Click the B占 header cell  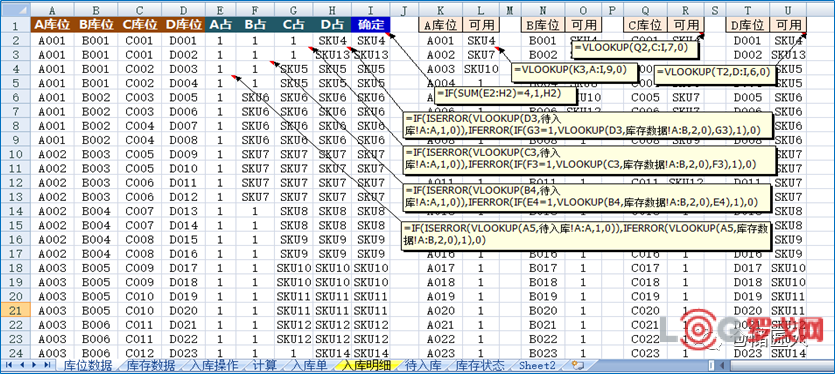tap(255, 25)
